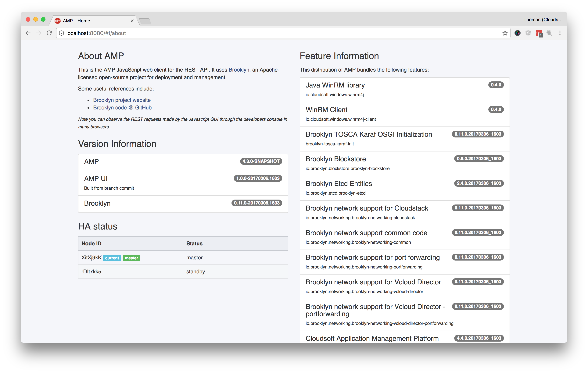Click the Version Information heading
This screenshot has height=373, width=588.
pyautogui.click(x=117, y=144)
